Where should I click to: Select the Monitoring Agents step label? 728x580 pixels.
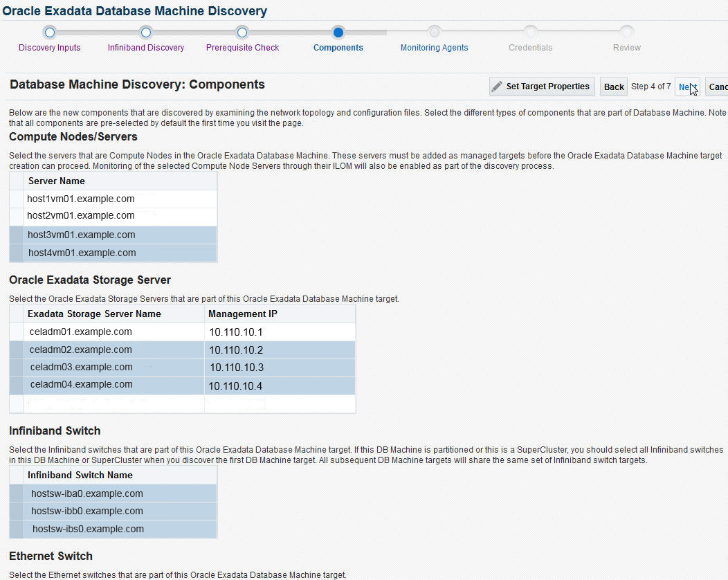pyautogui.click(x=434, y=47)
